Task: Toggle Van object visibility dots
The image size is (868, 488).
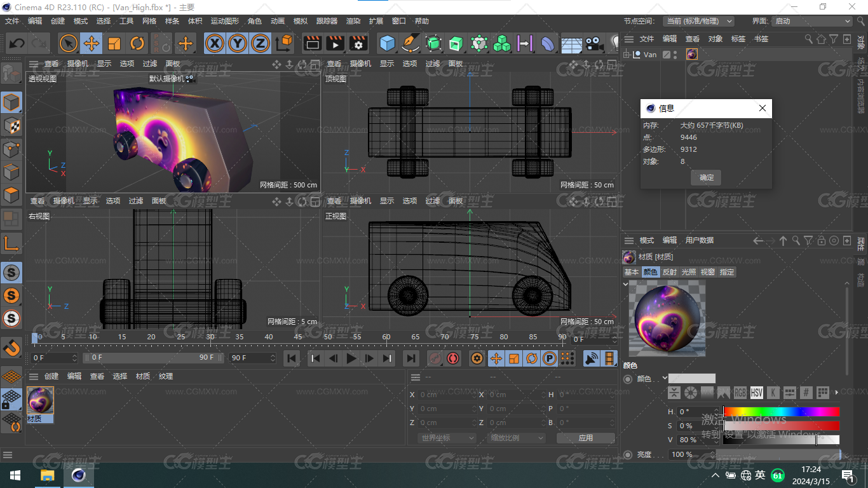Action: tap(675, 55)
